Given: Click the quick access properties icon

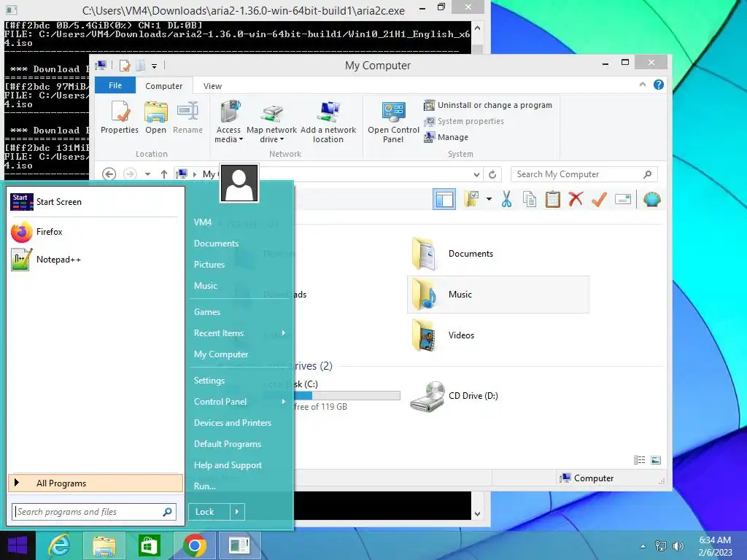Looking at the screenshot, I should click(125, 66).
